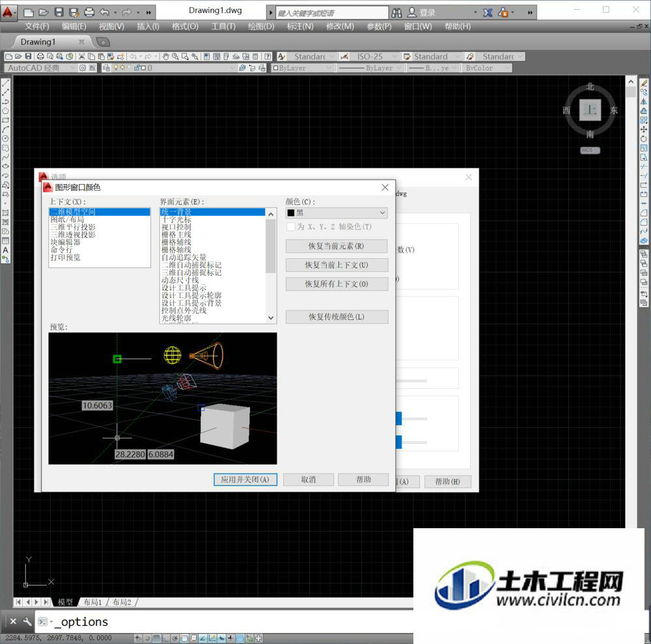651x644 pixels.
Task: Open the 修改(M) menu
Action: (340, 27)
